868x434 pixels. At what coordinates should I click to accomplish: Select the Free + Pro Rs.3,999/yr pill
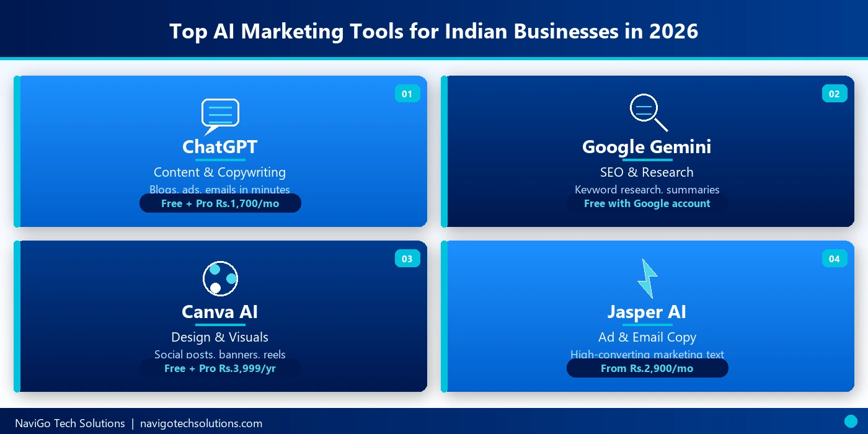220,368
